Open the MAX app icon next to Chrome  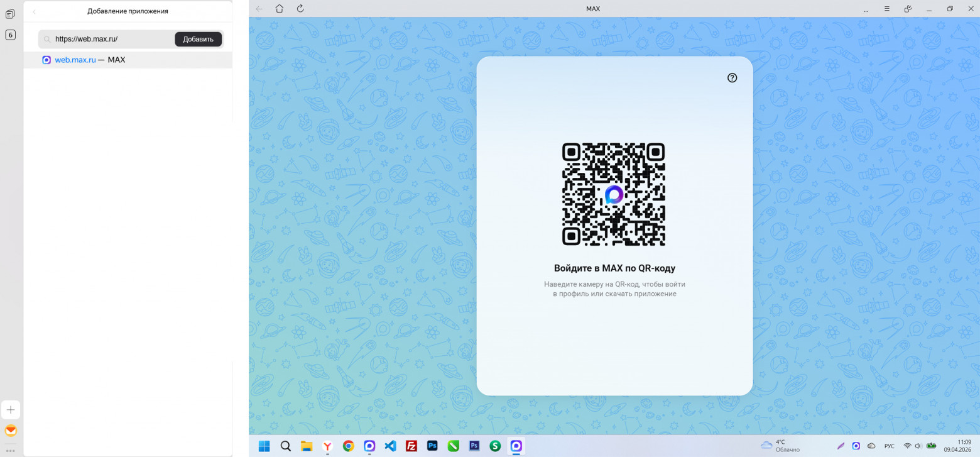(x=369, y=446)
